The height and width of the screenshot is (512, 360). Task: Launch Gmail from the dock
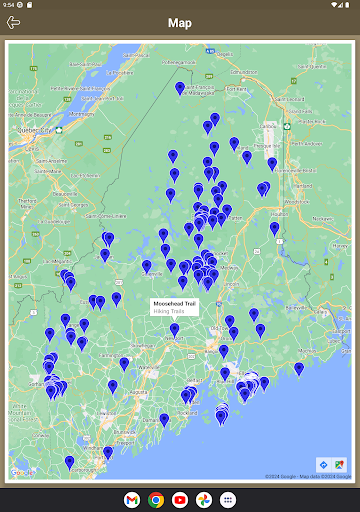point(132,500)
